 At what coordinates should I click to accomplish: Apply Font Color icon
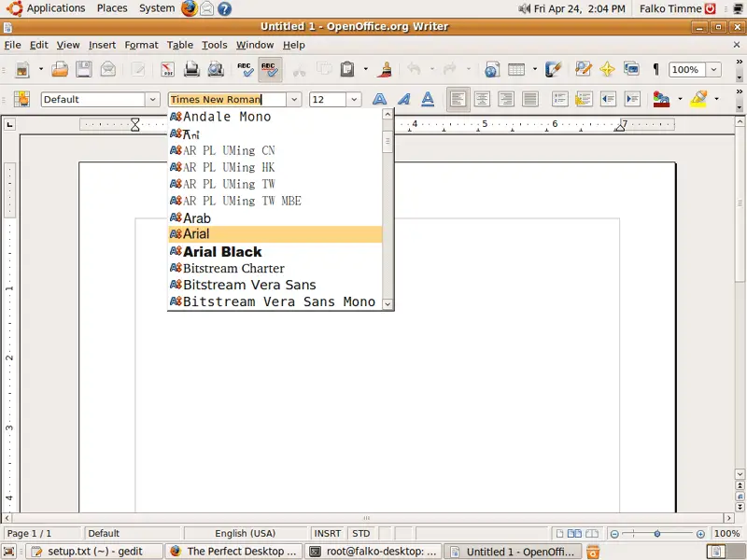click(x=661, y=99)
